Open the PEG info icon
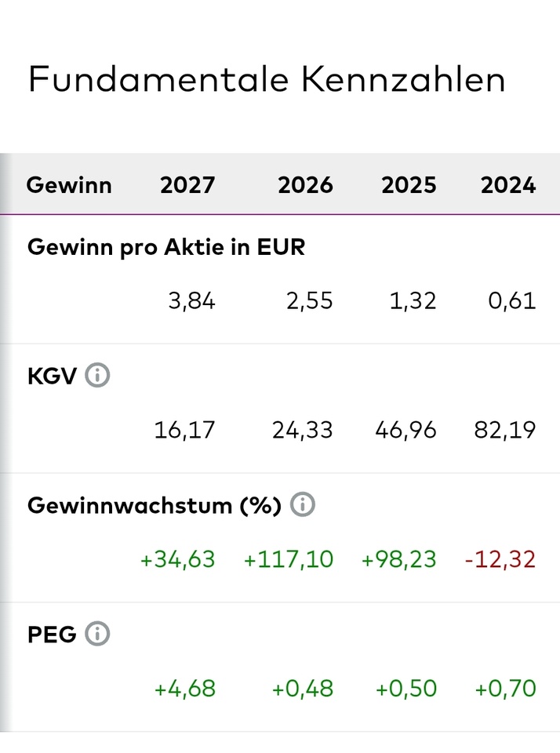This screenshot has height=753, width=560. tap(97, 634)
